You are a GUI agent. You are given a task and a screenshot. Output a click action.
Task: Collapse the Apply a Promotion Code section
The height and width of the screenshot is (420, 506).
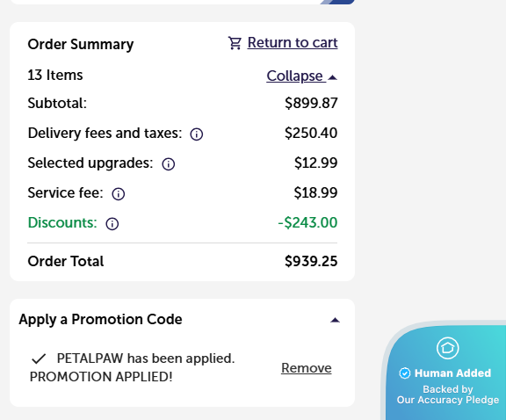click(x=335, y=320)
